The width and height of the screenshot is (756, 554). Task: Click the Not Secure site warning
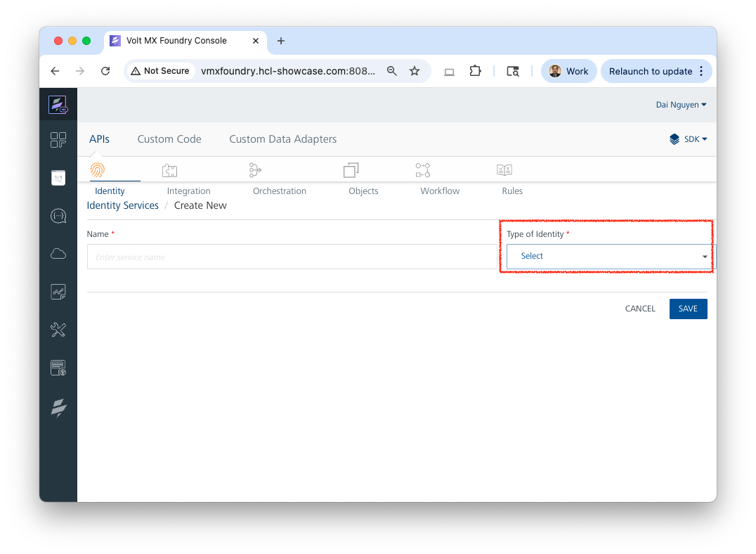[x=161, y=71]
